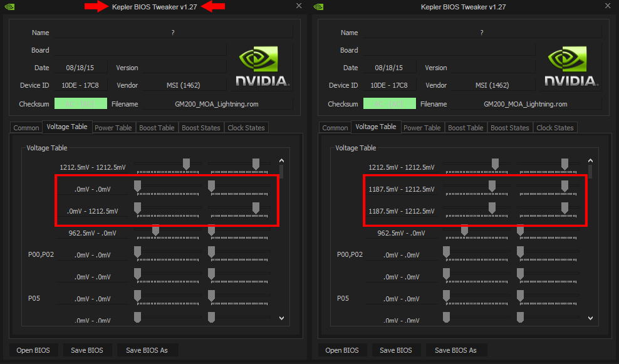Image resolution: width=619 pixels, height=364 pixels.
Task: Click min slider of first 1212.5mV row, left window
Action: click(x=186, y=164)
